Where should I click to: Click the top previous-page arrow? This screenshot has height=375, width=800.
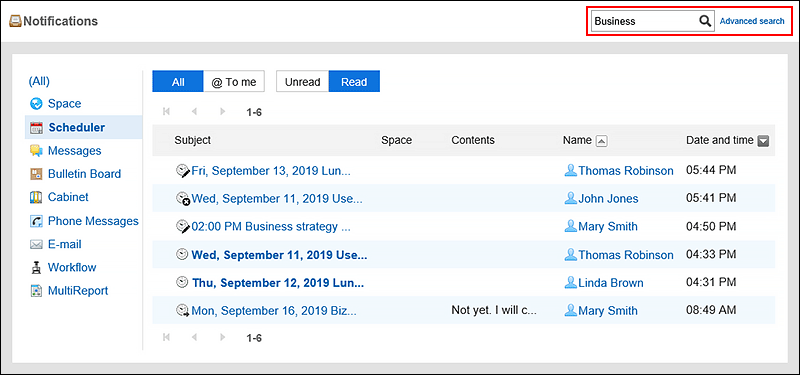coord(194,111)
